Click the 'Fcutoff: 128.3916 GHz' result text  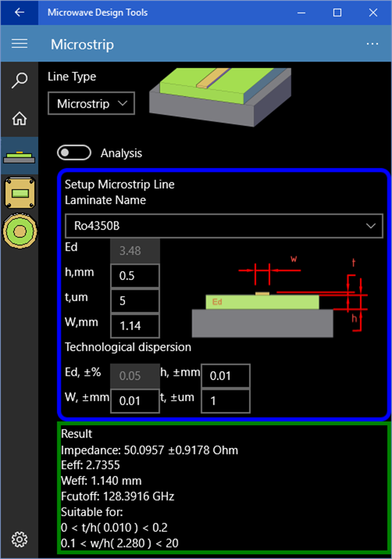click(x=118, y=496)
